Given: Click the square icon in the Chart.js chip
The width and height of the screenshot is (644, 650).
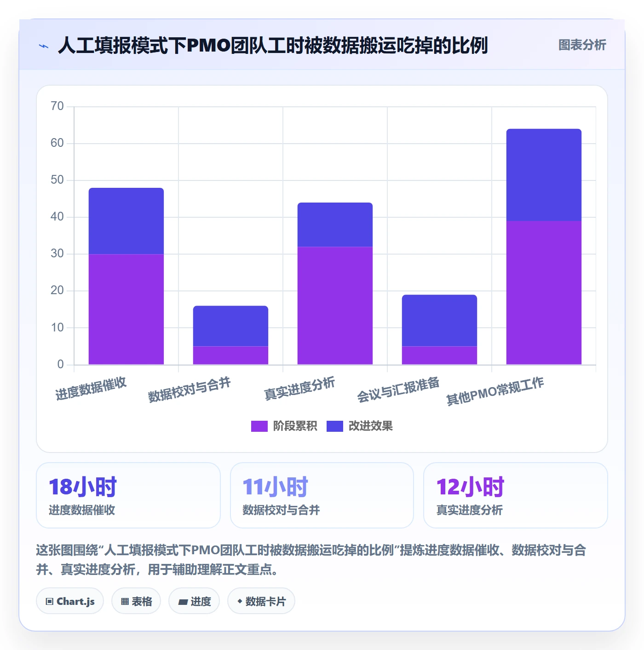Looking at the screenshot, I should click(50, 602).
